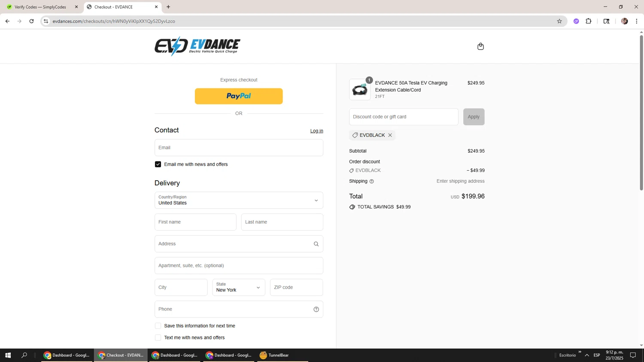644x362 pixels.
Task: Click the Escritorio toolbar label
Action: pos(567,355)
